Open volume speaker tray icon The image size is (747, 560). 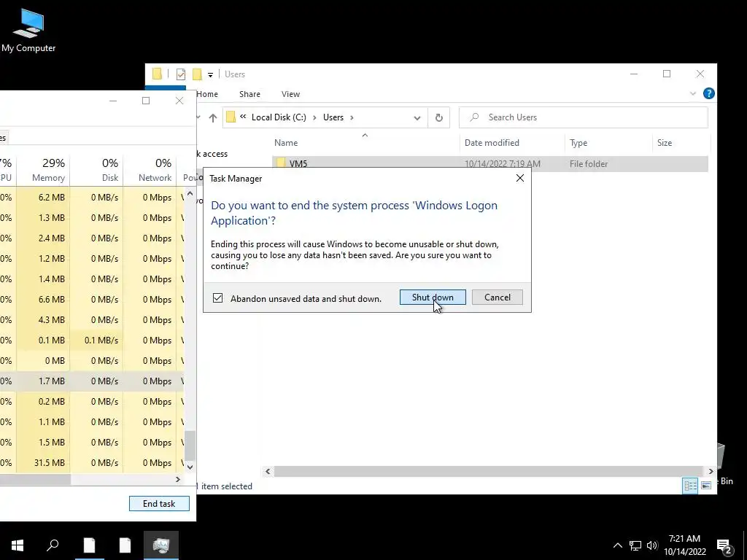652,545
